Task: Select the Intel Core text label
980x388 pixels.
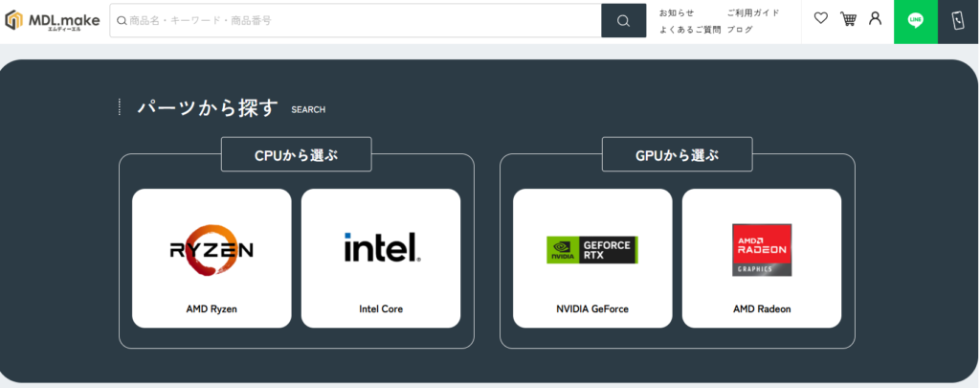Action: (381, 308)
